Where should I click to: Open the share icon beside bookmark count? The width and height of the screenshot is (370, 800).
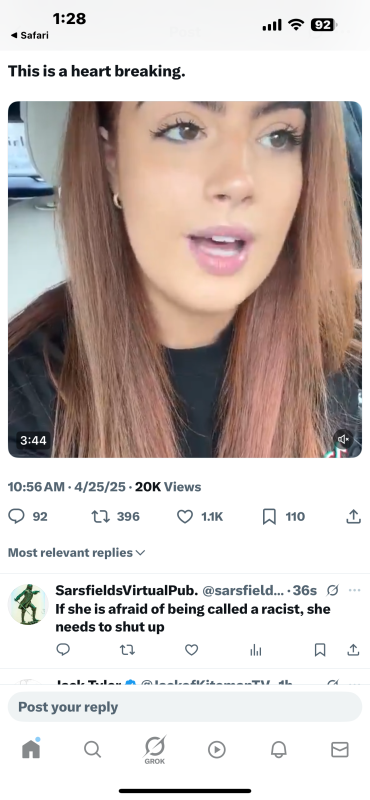(353, 516)
